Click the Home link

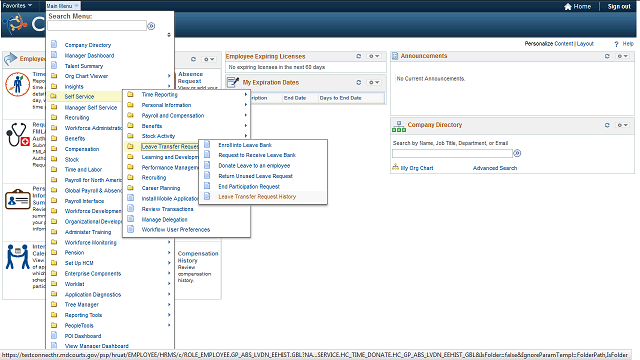pos(582,7)
